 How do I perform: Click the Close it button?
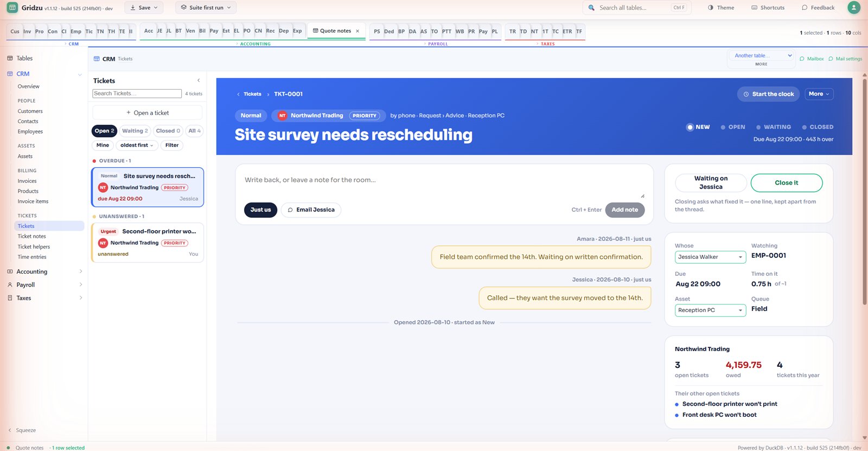(787, 183)
